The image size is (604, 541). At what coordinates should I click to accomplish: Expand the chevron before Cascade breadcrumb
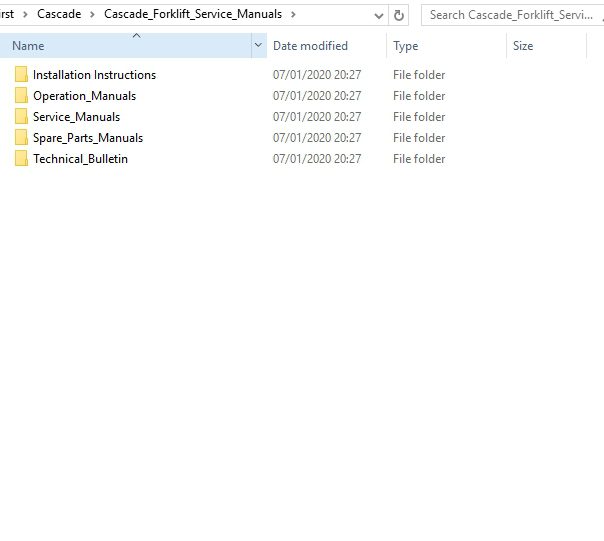(25, 15)
